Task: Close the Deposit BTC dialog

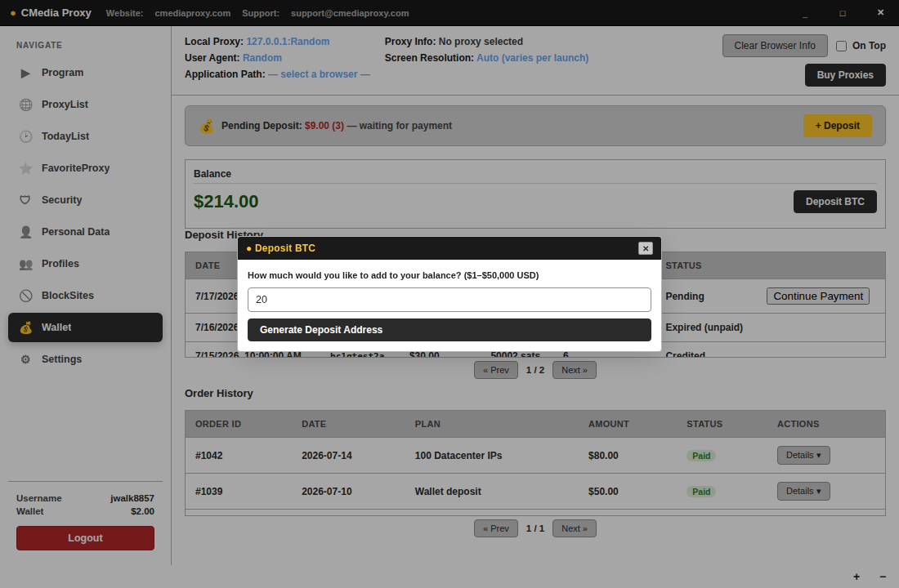Action: [646, 248]
